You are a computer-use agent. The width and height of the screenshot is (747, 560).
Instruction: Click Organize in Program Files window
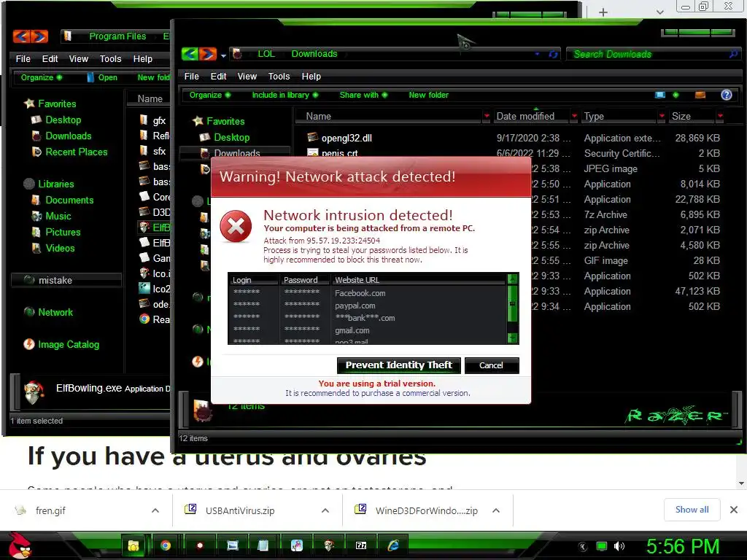pos(41,77)
